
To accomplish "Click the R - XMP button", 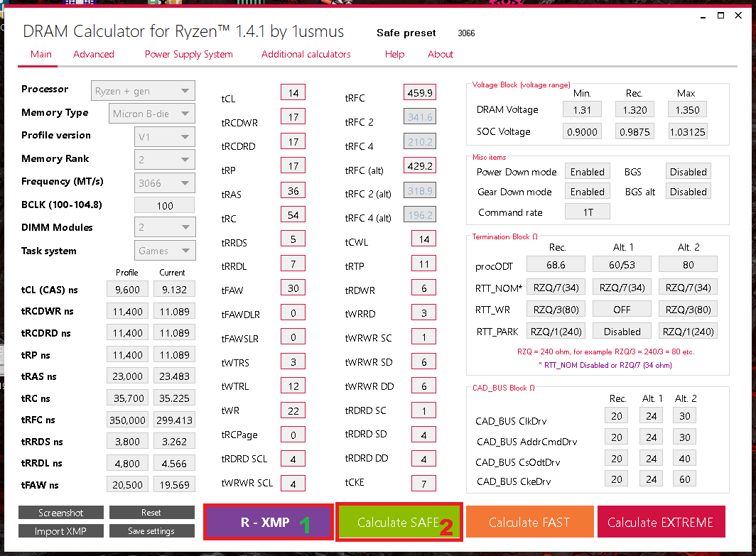I will [x=269, y=523].
